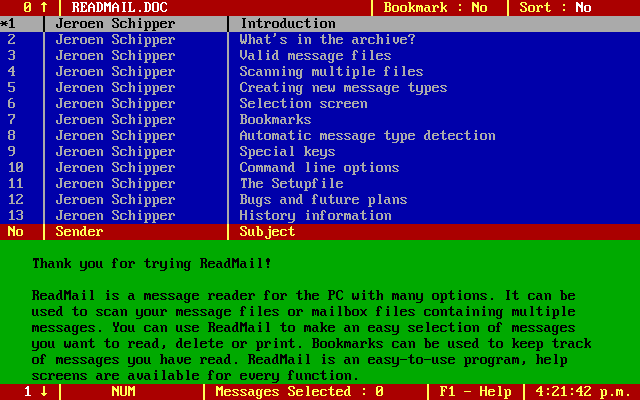Click the NUM lock indicator
The width and height of the screenshot is (640, 400).
tap(124, 392)
